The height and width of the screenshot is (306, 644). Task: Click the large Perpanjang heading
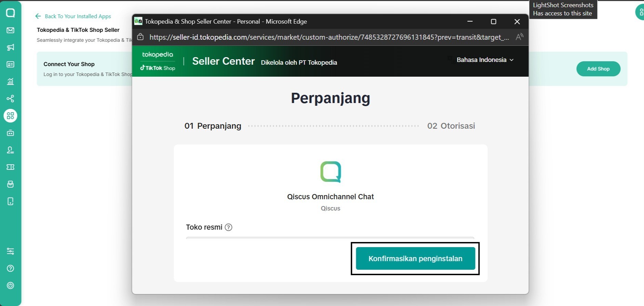[x=331, y=98]
